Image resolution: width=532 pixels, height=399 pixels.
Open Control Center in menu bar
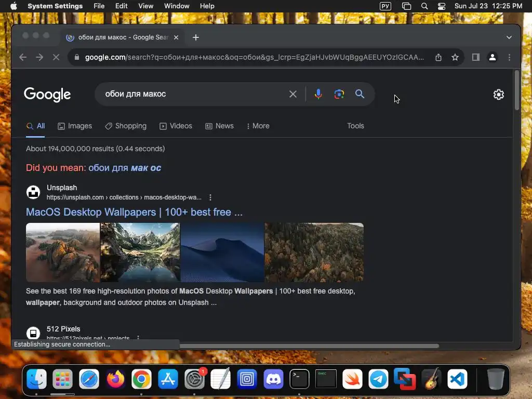pos(442,6)
